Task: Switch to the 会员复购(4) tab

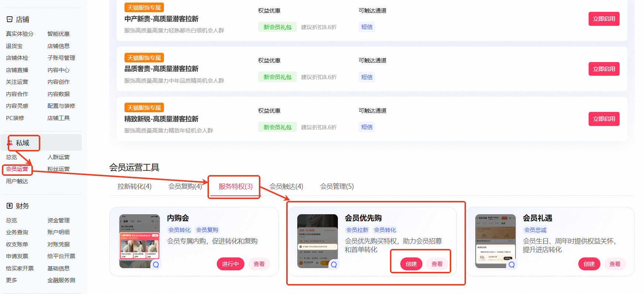Action: [185, 186]
